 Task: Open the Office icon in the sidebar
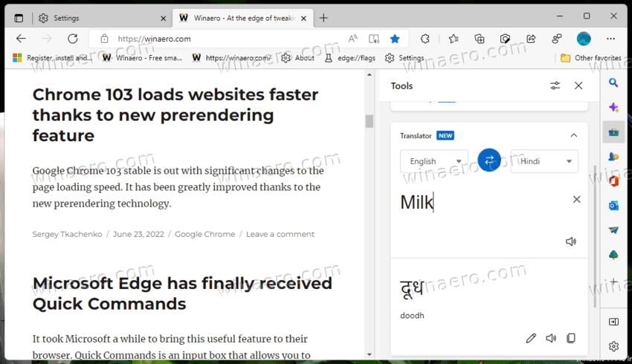coord(613,181)
